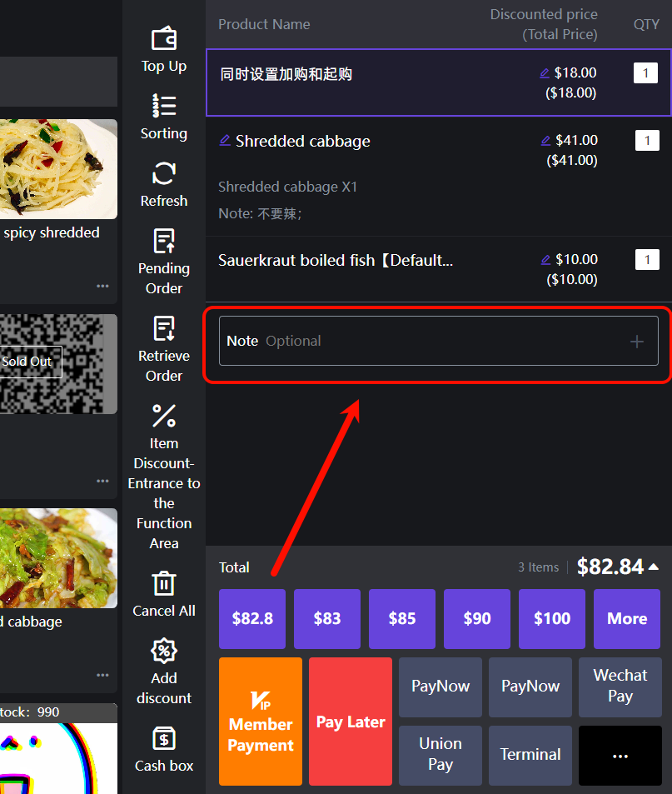This screenshot has height=794, width=672.
Task: Change quantity box for Shredded cabbage
Action: pos(647,140)
